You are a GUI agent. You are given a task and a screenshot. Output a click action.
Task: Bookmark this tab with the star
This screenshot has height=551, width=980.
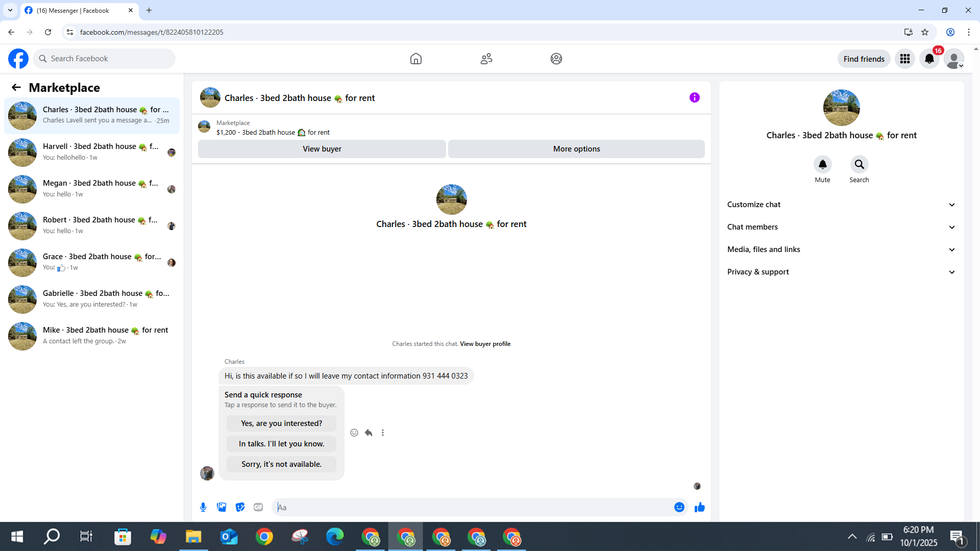pyautogui.click(x=925, y=32)
